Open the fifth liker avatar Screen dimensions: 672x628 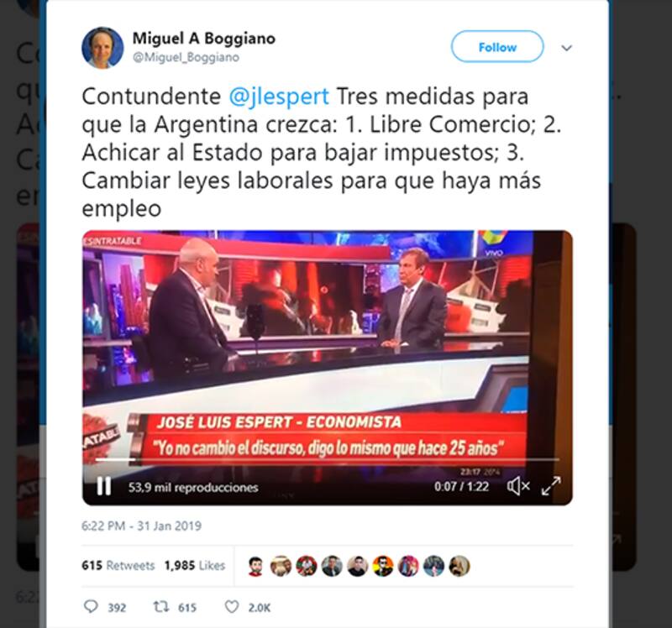[x=358, y=566]
